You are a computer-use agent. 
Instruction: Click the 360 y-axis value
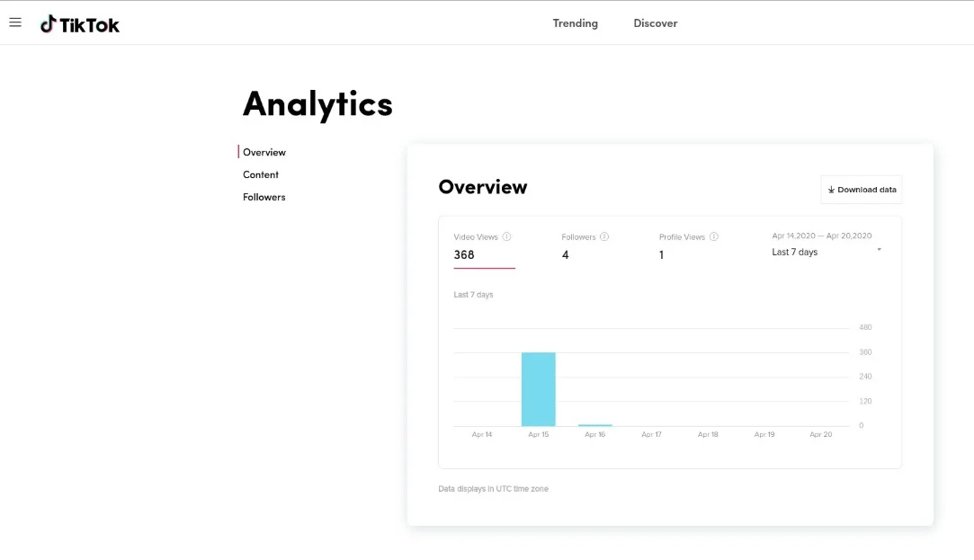click(865, 352)
